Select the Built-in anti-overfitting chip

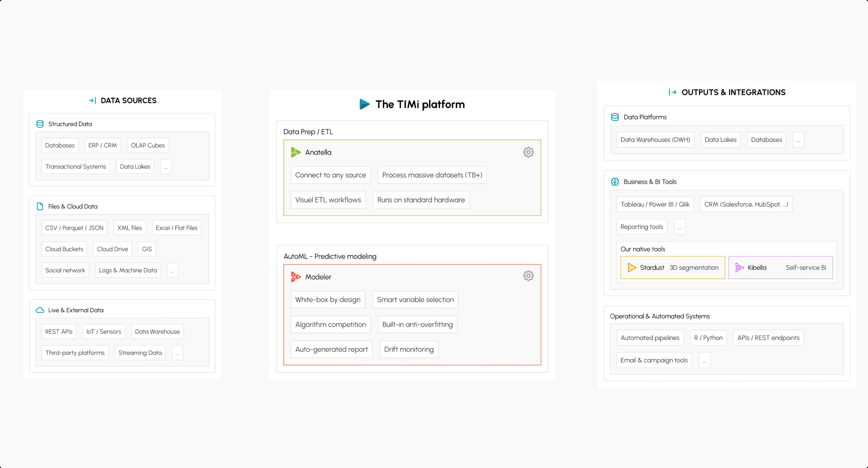(417, 325)
